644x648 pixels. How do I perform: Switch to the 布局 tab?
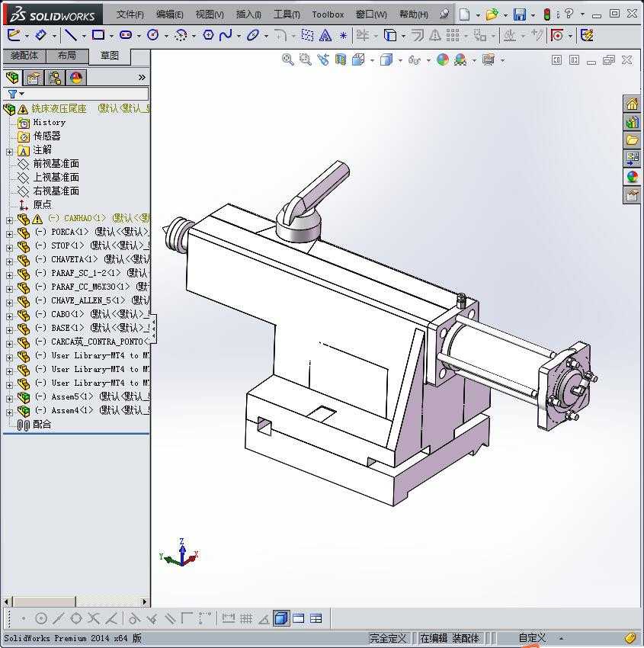(67, 56)
